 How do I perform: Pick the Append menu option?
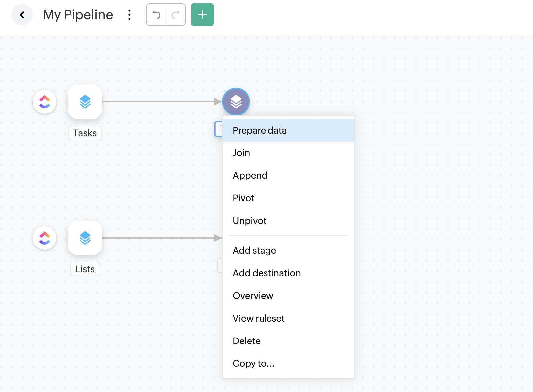click(x=250, y=175)
